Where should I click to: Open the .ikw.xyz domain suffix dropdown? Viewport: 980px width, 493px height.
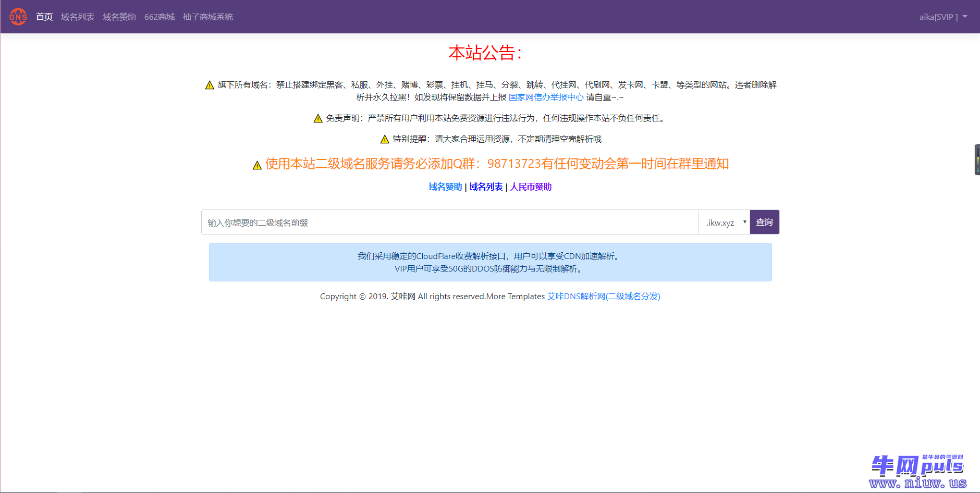pos(724,223)
